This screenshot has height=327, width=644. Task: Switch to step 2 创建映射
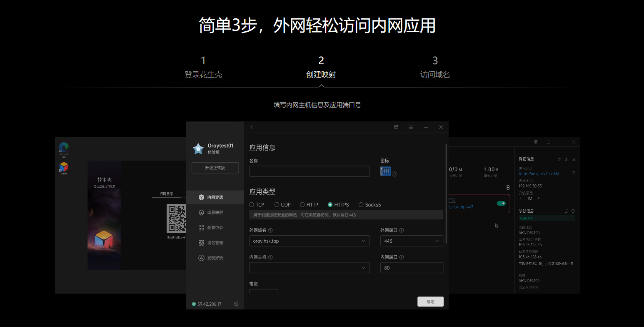point(321,68)
